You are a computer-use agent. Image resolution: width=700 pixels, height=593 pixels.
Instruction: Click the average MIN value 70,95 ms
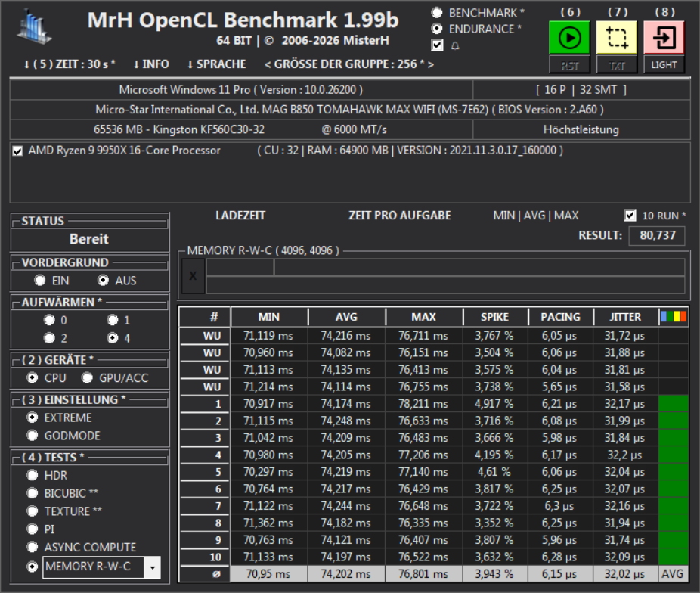click(x=268, y=574)
